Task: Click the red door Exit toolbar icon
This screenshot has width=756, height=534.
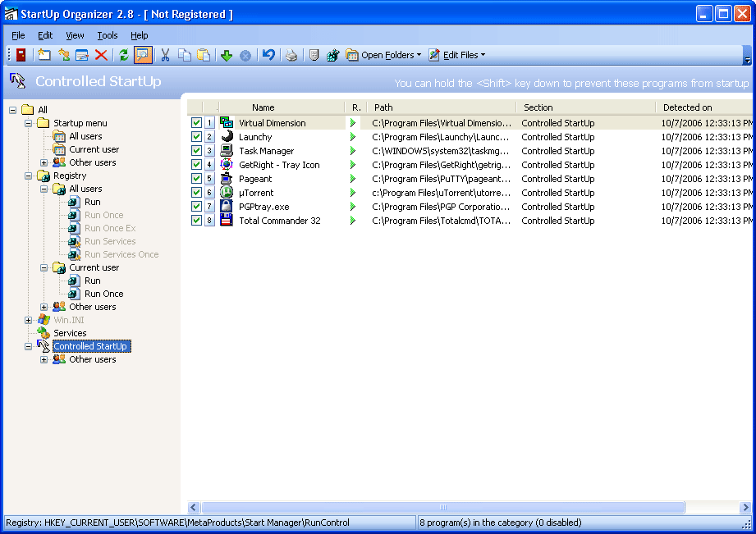Action: tap(21, 55)
